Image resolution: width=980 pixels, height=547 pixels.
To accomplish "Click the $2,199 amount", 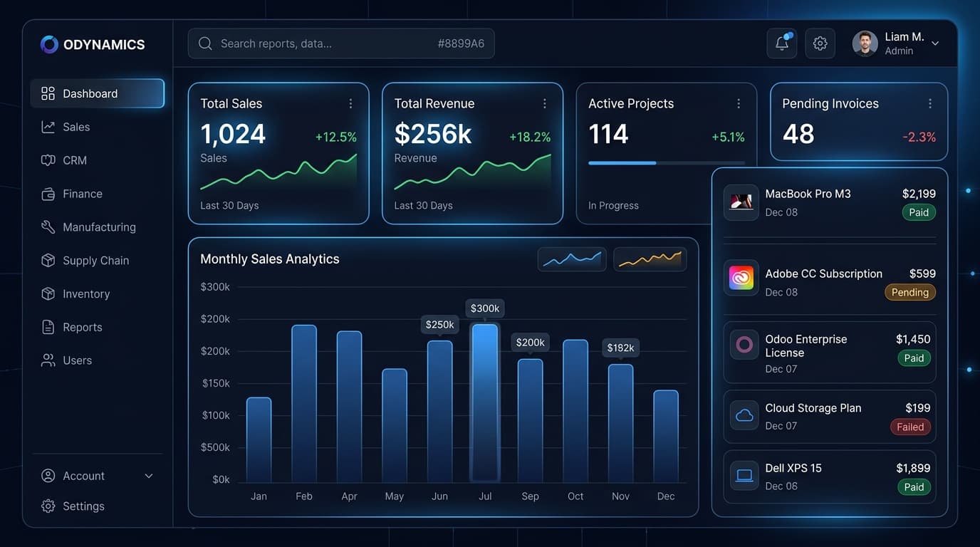I will [919, 194].
